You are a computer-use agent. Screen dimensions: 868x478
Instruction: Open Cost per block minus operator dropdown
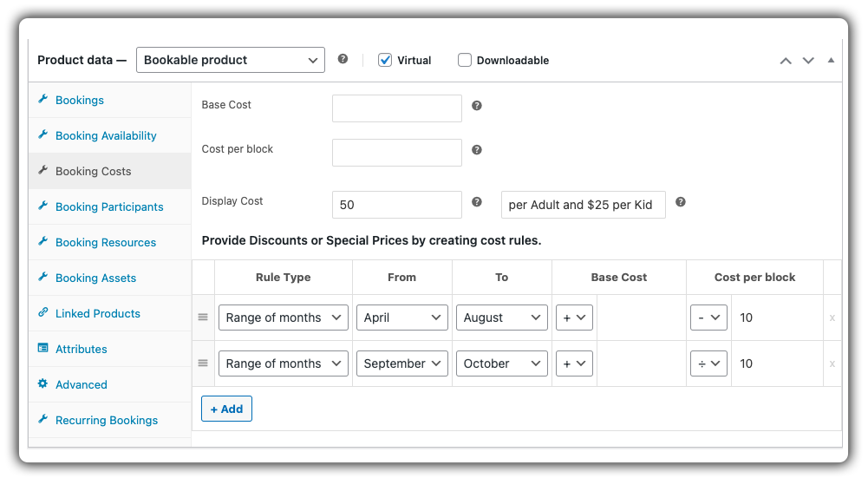pyautogui.click(x=708, y=318)
